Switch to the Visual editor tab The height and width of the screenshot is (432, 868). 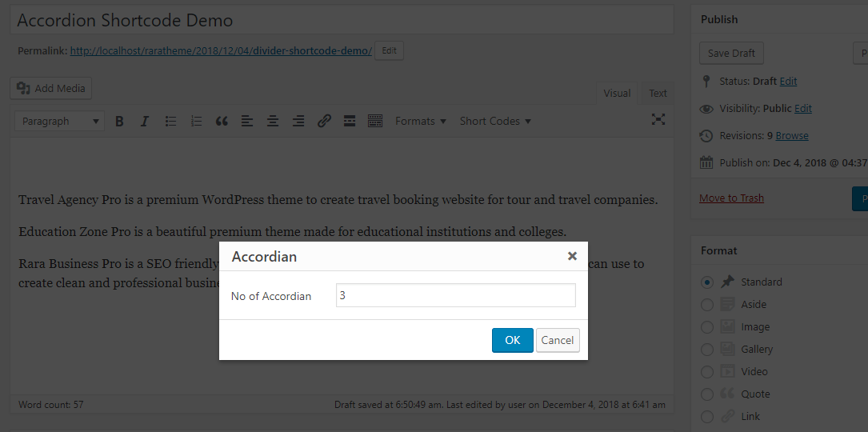click(x=617, y=94)
